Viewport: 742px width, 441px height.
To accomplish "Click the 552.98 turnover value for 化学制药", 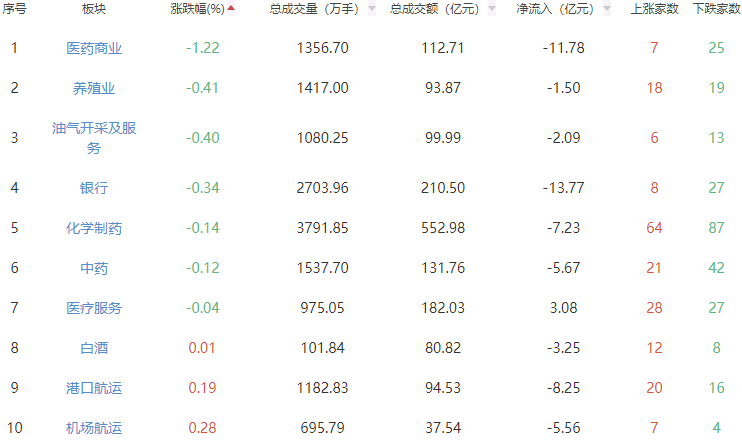I will (445, 228).
